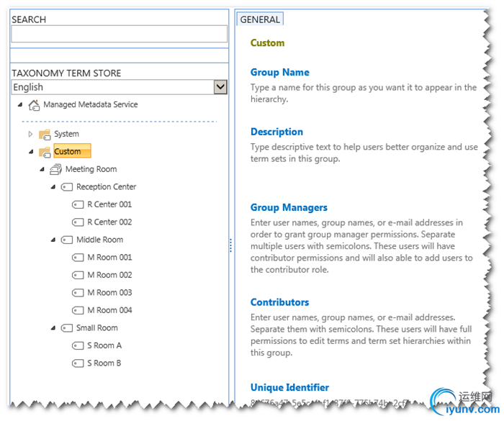Click the Reception Center term tag icon
The image size is (504, 421).
click(x=66, y=186)
